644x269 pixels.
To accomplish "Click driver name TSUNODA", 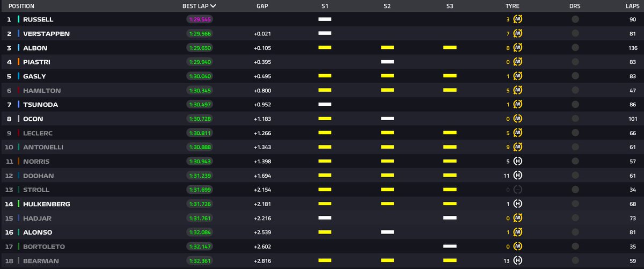I will pos(40,105).
